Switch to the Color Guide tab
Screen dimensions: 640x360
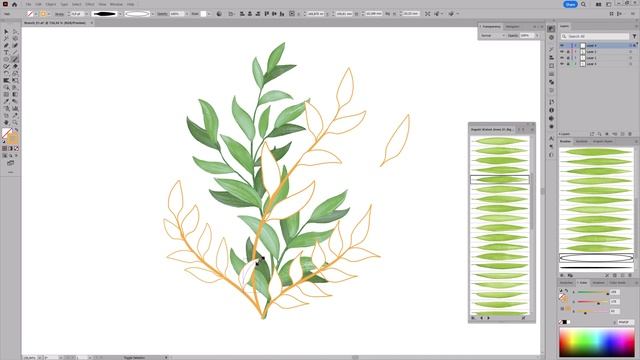(x=618, y=282)
